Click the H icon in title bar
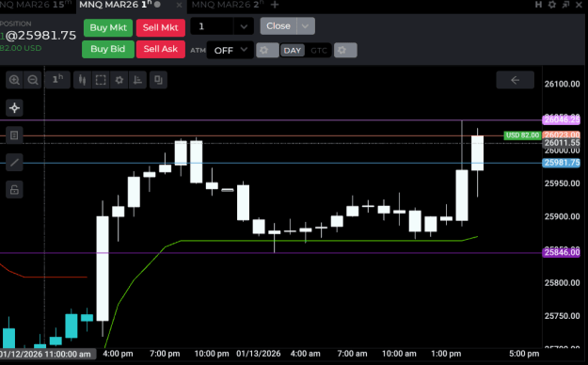Image resolution: width=588 pixels, height=365 pixels. pyautogui.click(x=538, y=5)
